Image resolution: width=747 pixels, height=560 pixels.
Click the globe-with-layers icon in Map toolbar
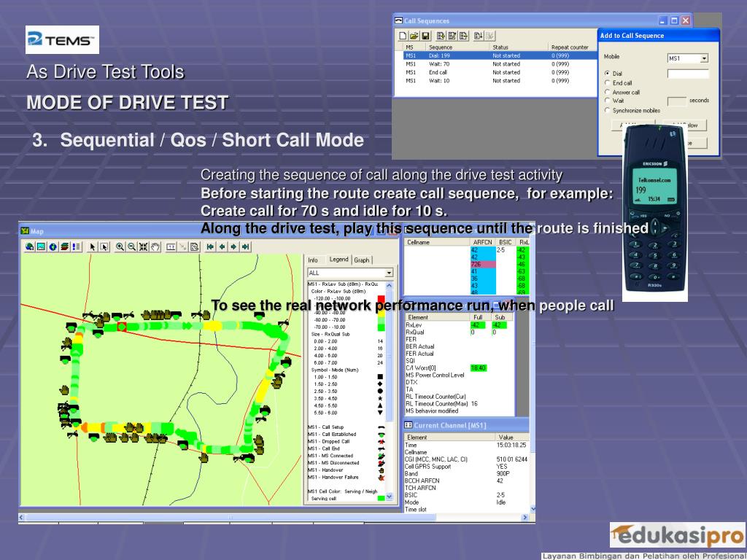pos(30,246)
